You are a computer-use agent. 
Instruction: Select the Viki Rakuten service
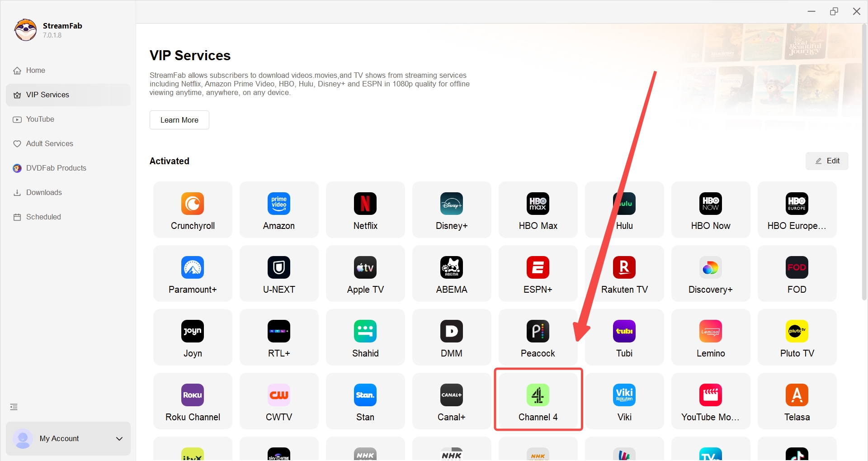tap(624, 401)
